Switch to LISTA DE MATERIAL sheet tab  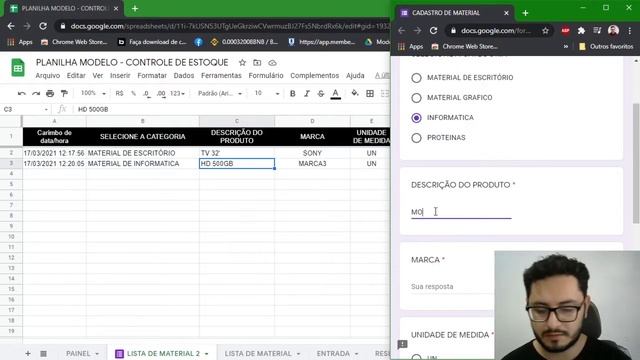[x=258, y=353]
